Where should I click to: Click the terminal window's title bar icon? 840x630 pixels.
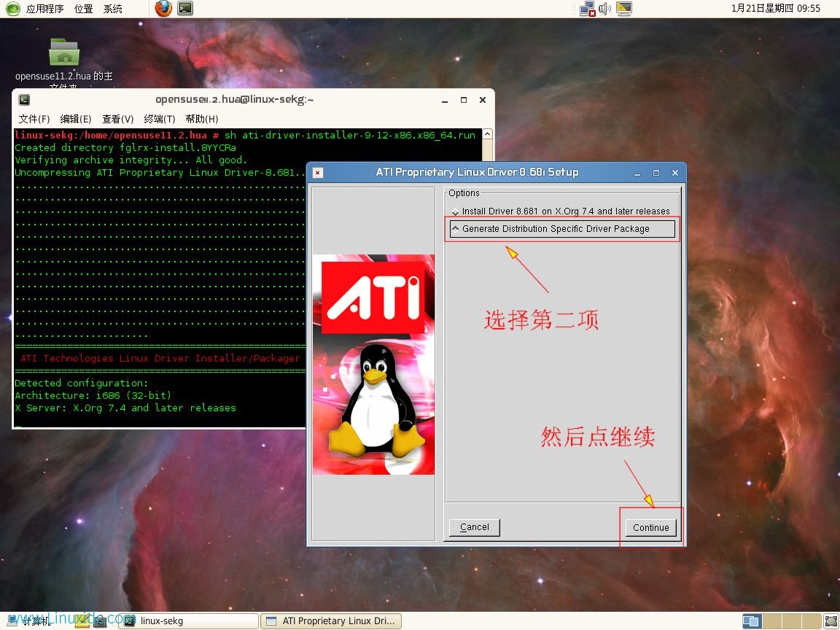coord(24,100)
